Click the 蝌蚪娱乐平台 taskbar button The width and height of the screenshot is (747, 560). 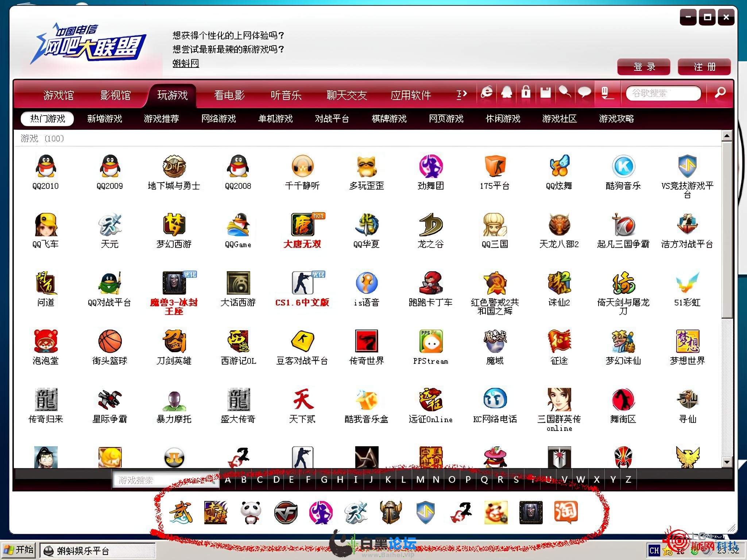pos(97,551)
